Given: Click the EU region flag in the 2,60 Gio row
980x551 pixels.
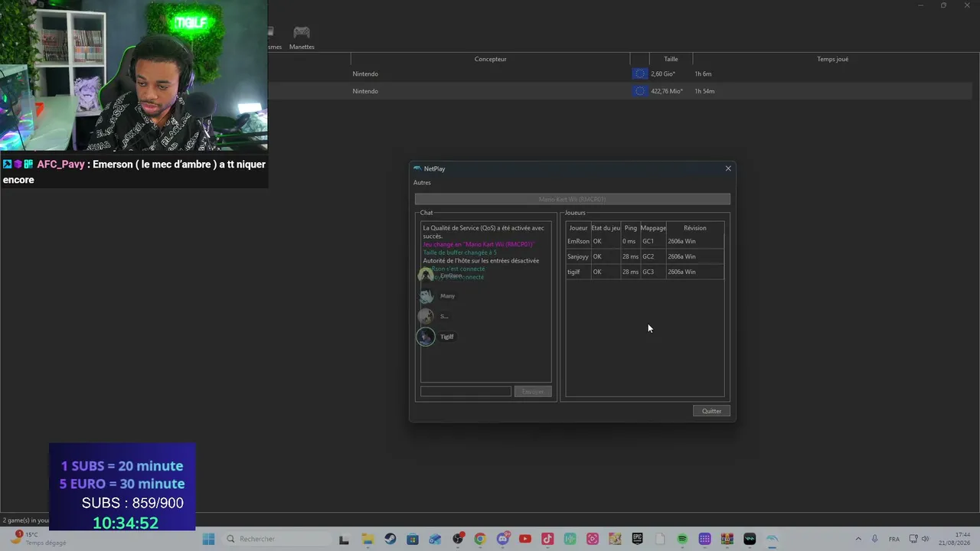Looking at the screenshot, I should 640,73.
